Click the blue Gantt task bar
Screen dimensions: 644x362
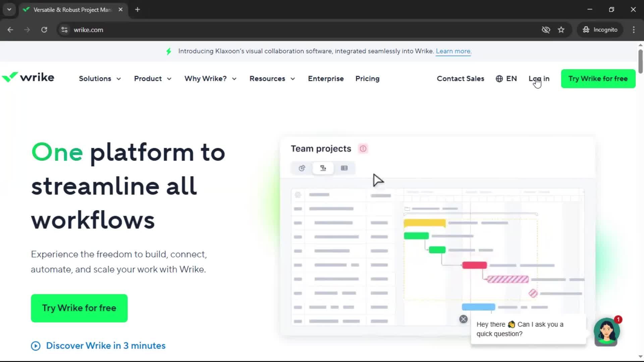click(x=478, y=307)
